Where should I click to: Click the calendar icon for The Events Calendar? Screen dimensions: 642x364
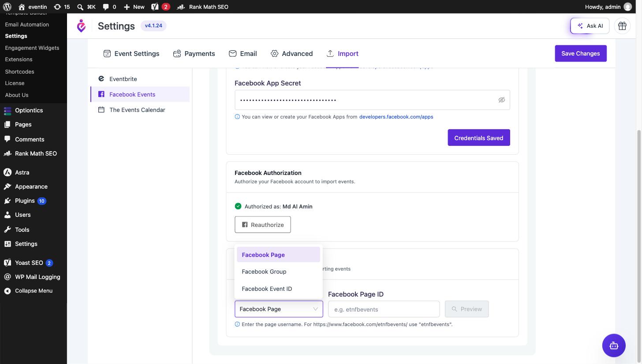(x=101, y=110)
